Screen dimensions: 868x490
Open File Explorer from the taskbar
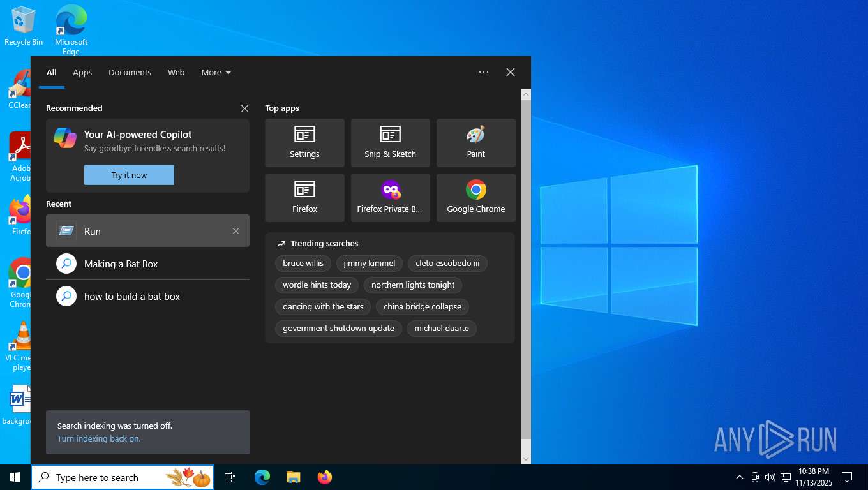(x=294, y=477)
